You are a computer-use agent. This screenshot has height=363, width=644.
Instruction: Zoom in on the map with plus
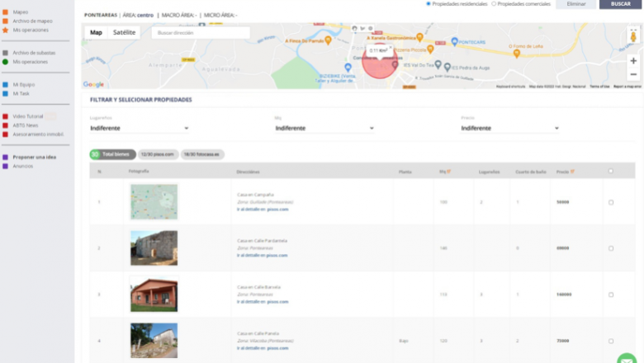pyautogui.click(x=633, y=60)
